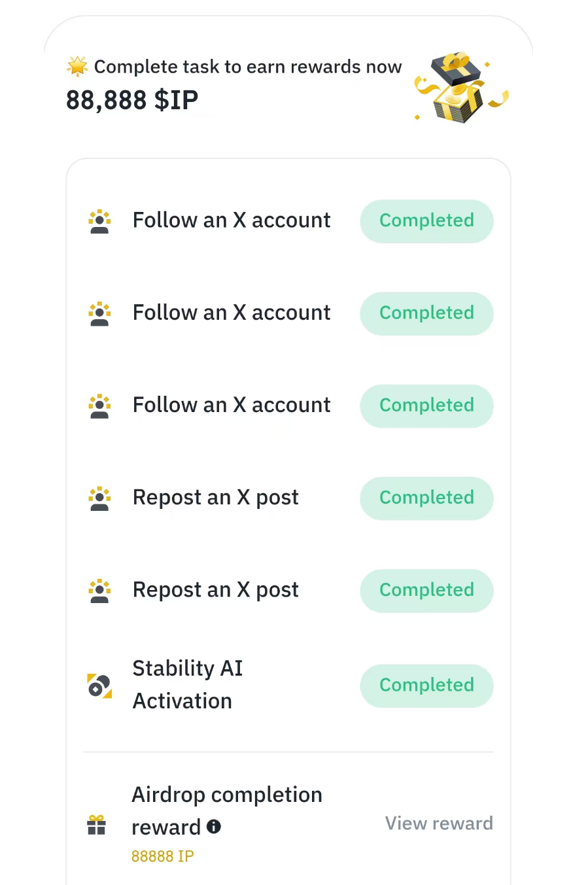Image resolution: width=588 pixels, height=885 pixels.
Task: Open the View reward link
Action: (438, 824)
